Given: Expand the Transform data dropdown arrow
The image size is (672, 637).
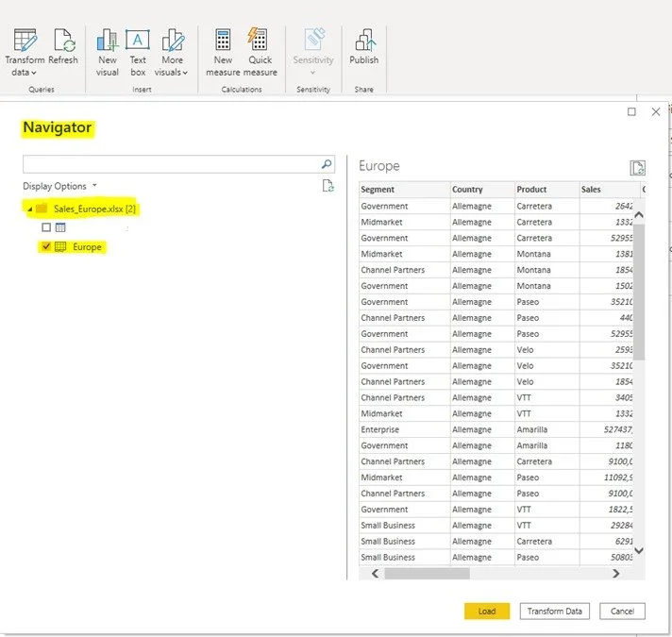Looking at the screenshot, I should click(x=34, y=73).
